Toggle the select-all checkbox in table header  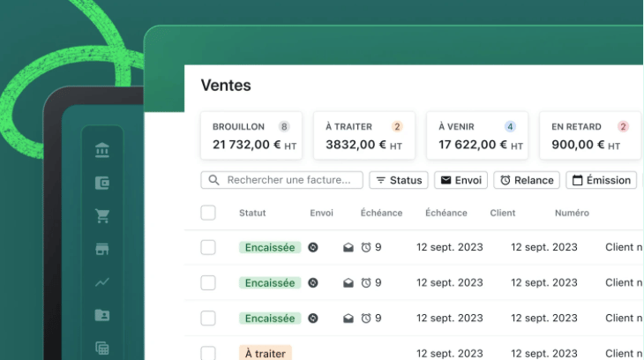pos(208,213)
